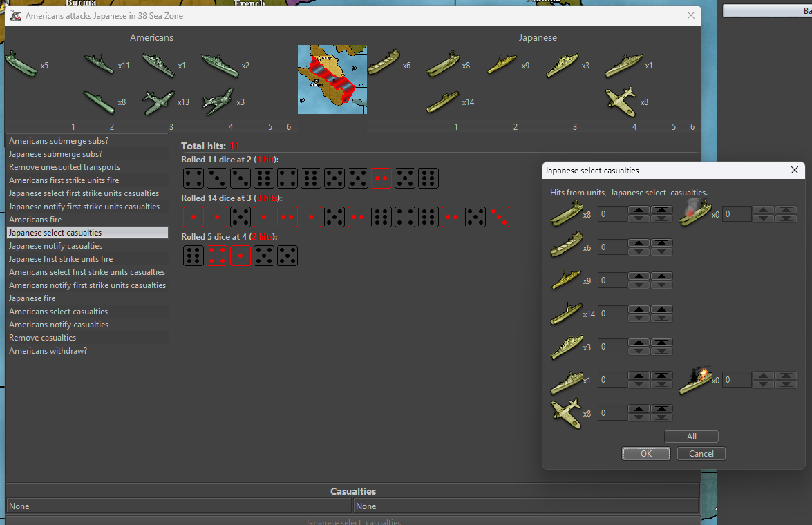Focus the destroyer x9 casualty count field
The image size is (812, 525).
click(612, 280)
